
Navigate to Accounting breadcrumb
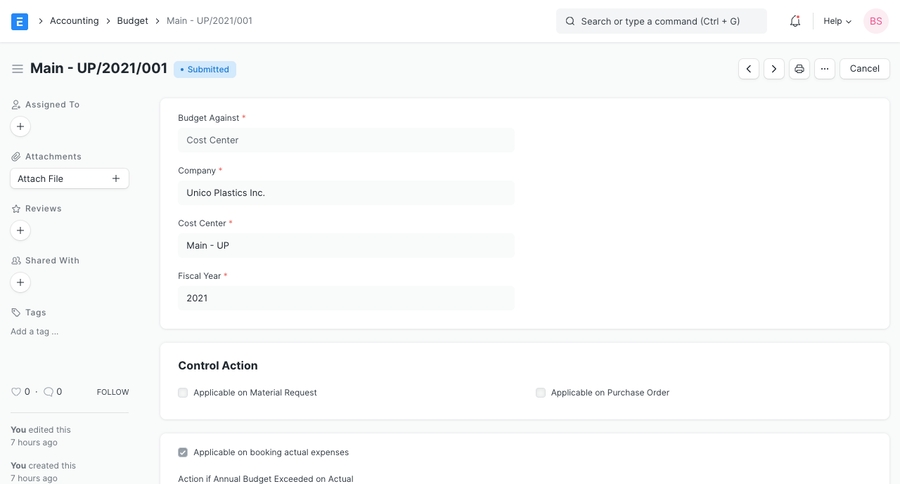tap(74, 21)
